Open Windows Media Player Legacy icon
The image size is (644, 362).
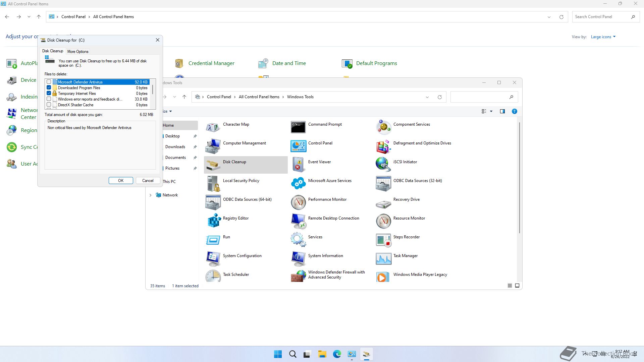383,277
